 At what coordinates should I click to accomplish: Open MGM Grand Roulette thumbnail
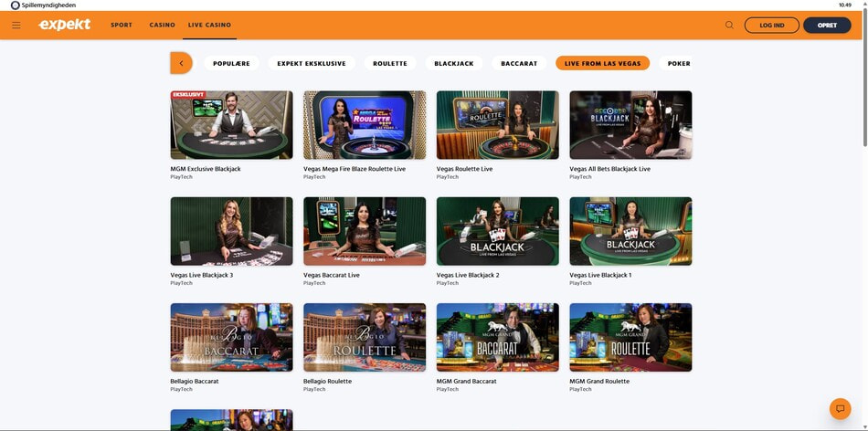pos(630,338)
